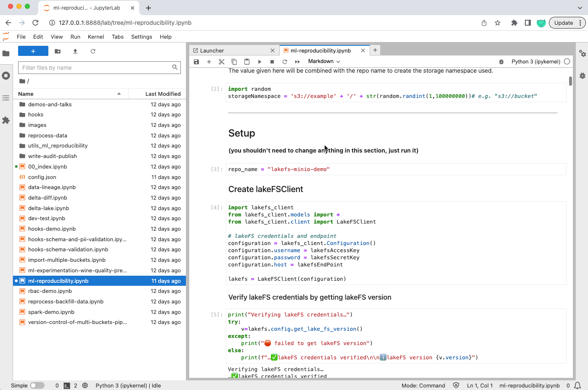Close the ml-reproducibility.ipynb tab
588x390 pixels.
(x=363, y=50)
